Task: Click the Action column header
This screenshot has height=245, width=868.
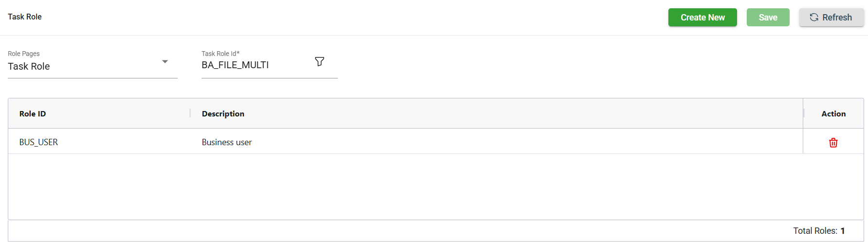Action: coord(833,114)
